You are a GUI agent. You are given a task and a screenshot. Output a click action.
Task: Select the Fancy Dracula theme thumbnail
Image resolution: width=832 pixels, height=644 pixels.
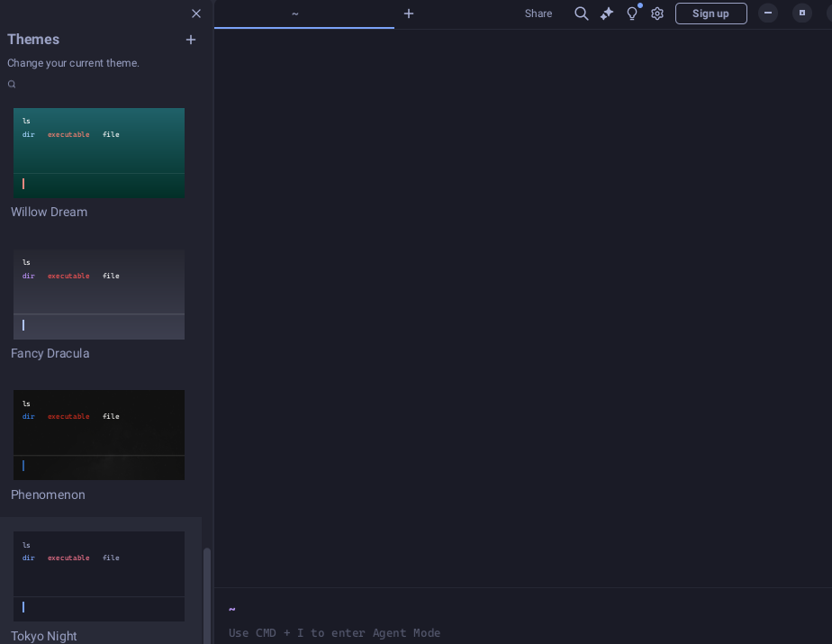[x=99, y=295]
